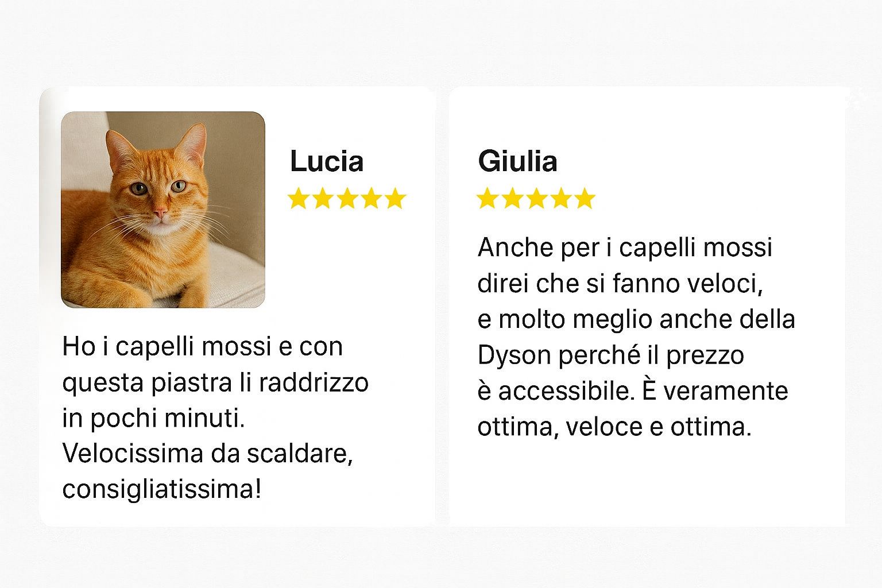Click the fourth star in Giulia's rating
Screen dimensions: 882x588
coord(560,199)
